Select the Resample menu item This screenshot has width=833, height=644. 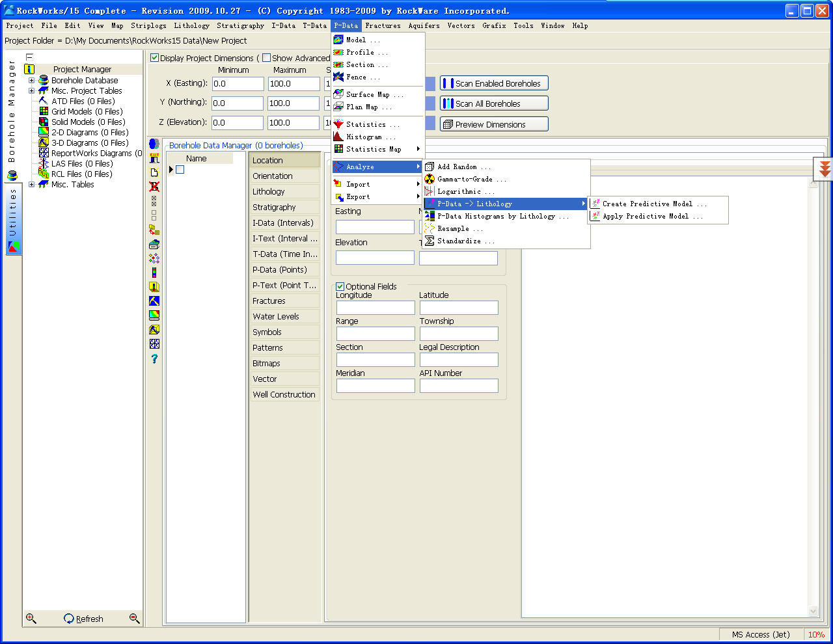(506, 228)
